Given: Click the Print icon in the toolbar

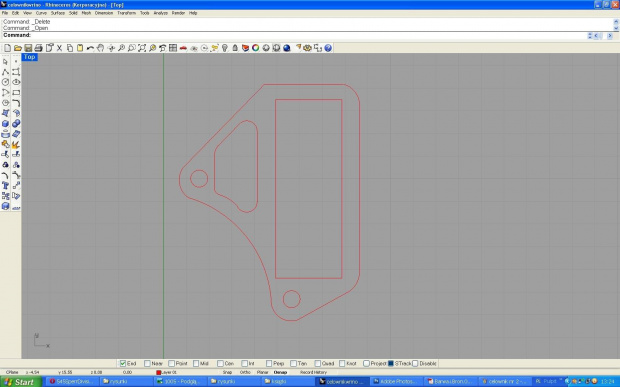Looking at the screenshot, I should [38, 48].
